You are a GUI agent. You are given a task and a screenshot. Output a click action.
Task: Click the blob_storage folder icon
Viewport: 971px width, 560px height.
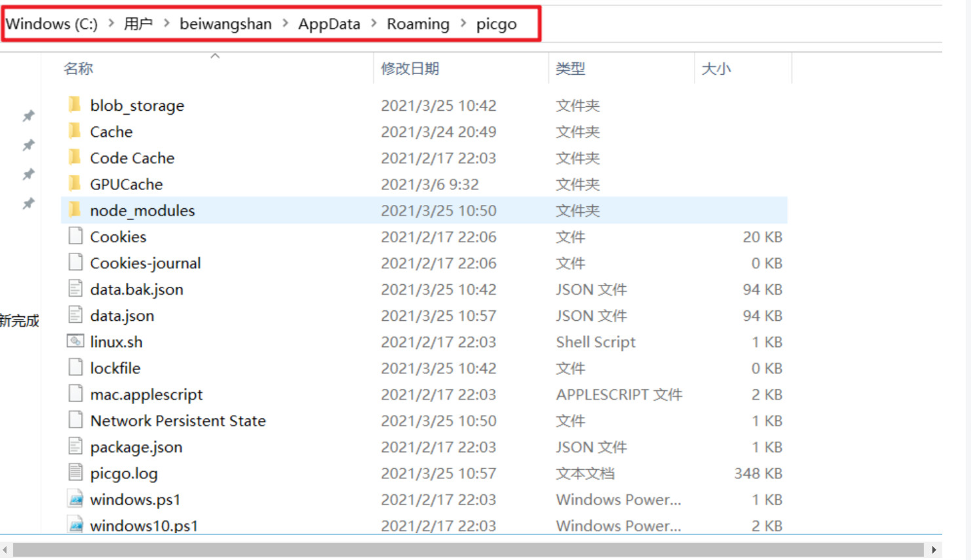75,104
